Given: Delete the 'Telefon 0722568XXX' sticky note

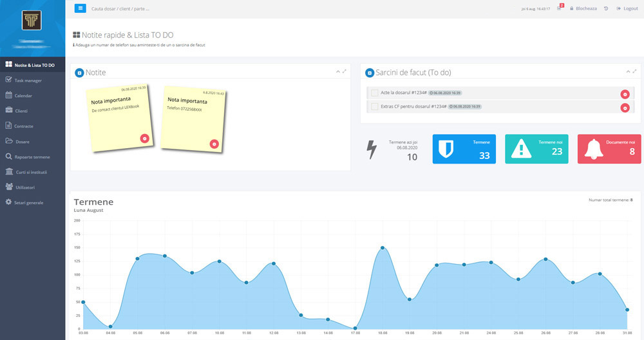Looking at the screenshot, I should [x=214, y=144].
